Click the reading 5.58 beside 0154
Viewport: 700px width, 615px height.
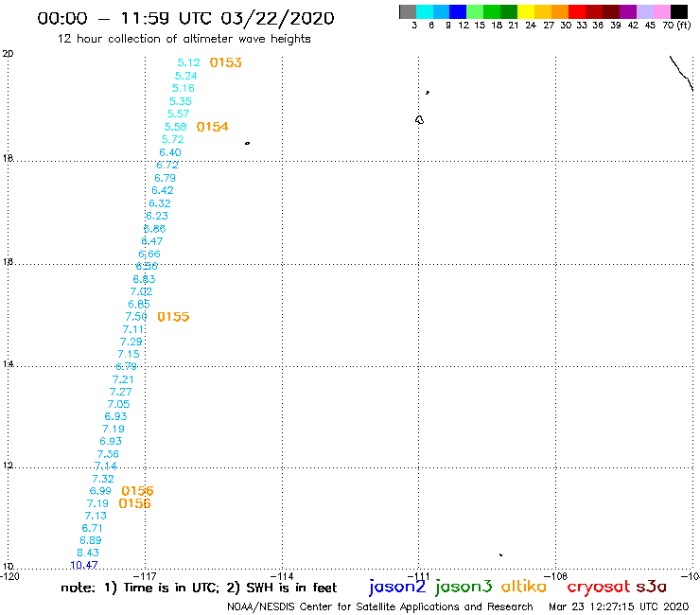tap(175, 127)
